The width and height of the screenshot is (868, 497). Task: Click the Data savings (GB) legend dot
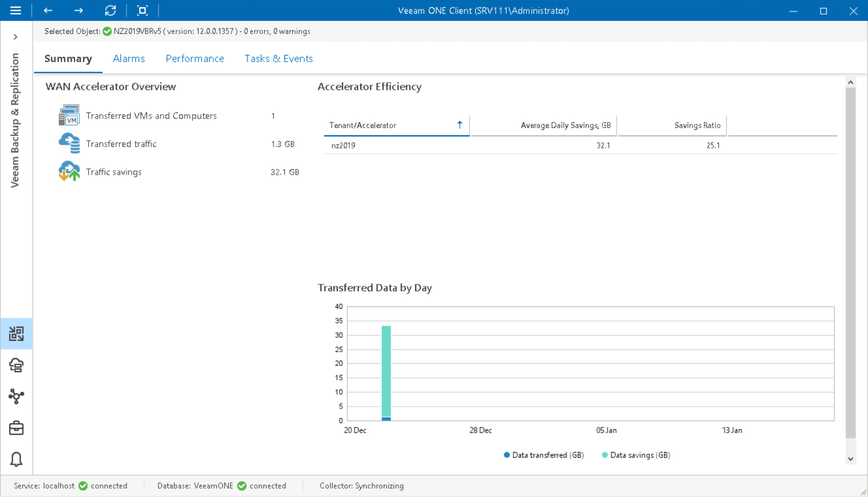(x=605, y=455)
